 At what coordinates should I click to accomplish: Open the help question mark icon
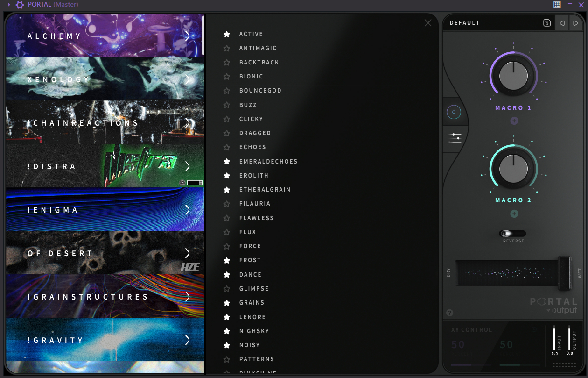click(450, 313)
